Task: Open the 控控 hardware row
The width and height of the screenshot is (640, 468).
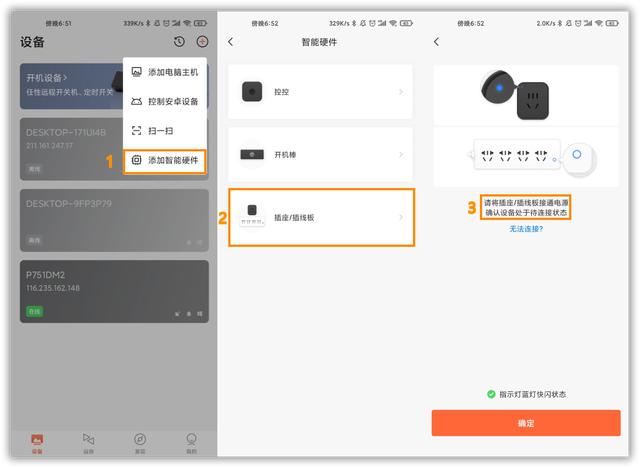Action: [320, 91]
